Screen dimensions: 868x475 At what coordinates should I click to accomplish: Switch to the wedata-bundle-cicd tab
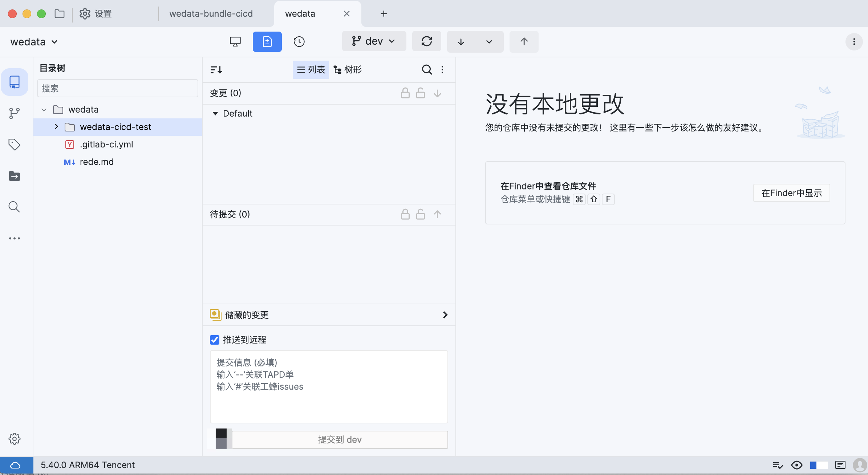click(x=211, y=13)
